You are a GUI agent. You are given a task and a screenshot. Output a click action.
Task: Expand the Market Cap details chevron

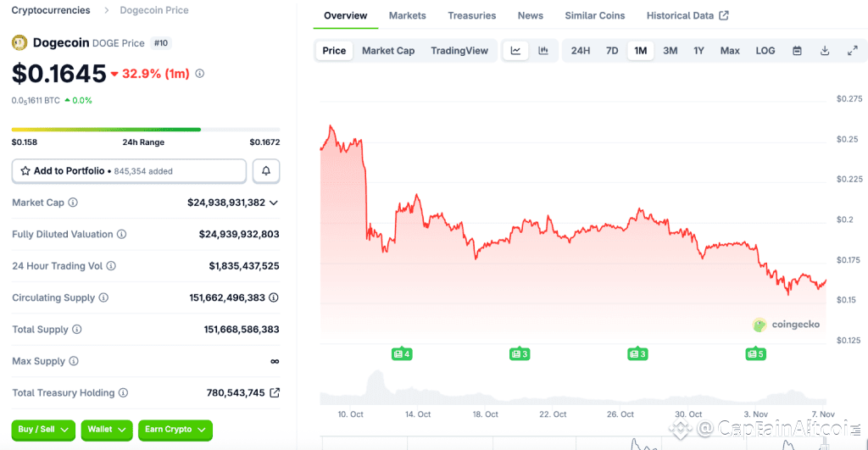click(x=274, y=203)
